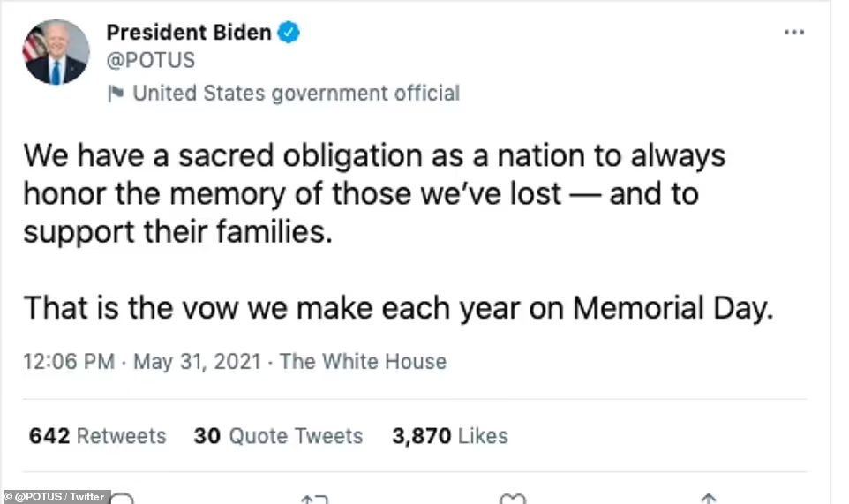Click the government official flag icon
Image resolution: width=849 pixels, height=504 pixels.
pos(115,93)
